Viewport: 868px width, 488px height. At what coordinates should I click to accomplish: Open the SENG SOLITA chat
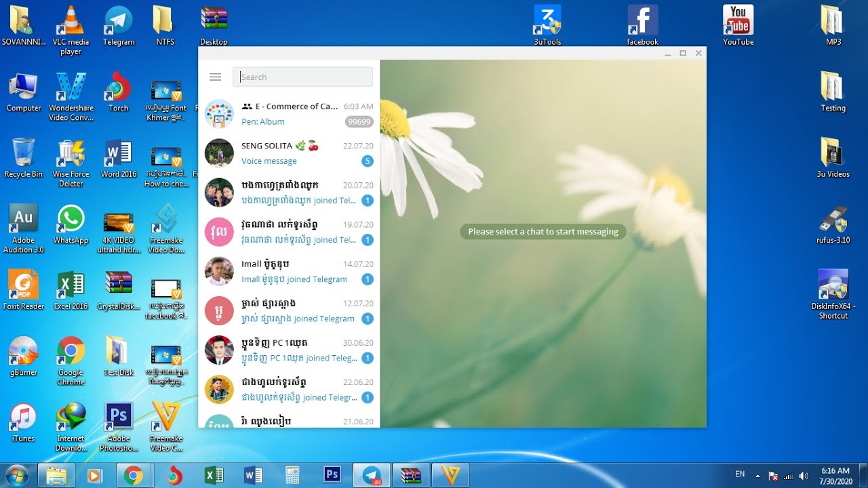[289, 153]
